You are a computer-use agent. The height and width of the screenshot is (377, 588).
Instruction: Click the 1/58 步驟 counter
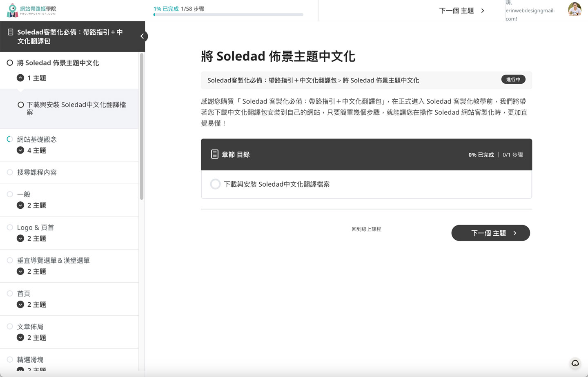click(x=193, y=9)
